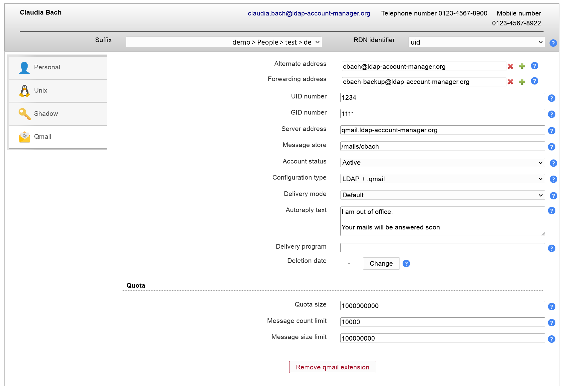Viewport: 565px width, 392px height.
Task: Open the Configuration type dropdown
Action: 442,179
